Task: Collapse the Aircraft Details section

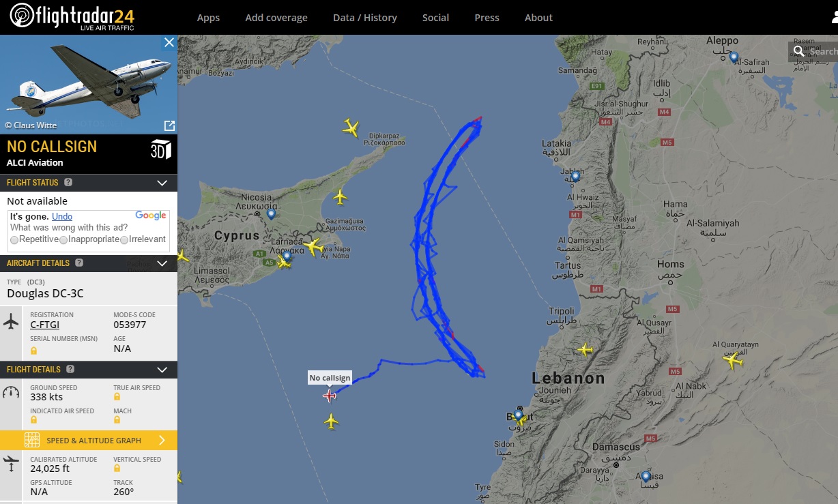Action: 162,263
